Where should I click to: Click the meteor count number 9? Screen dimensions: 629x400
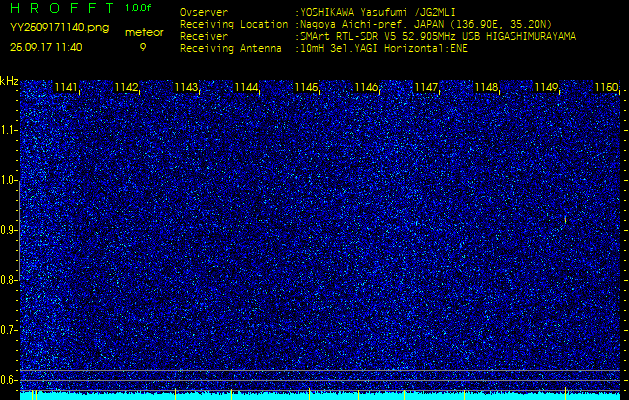pyautogui.click(x=143, y=46)
